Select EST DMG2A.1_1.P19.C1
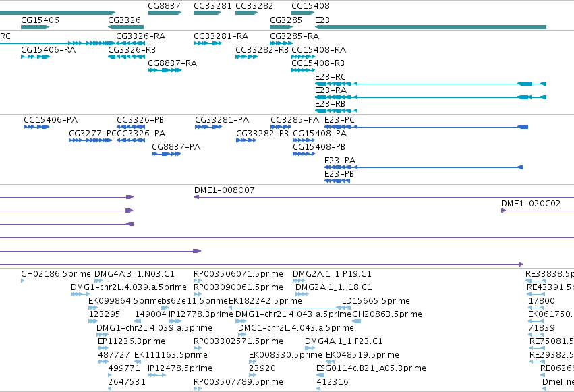Viewport: 574px width, 392px height. click(x=299, y=281)
